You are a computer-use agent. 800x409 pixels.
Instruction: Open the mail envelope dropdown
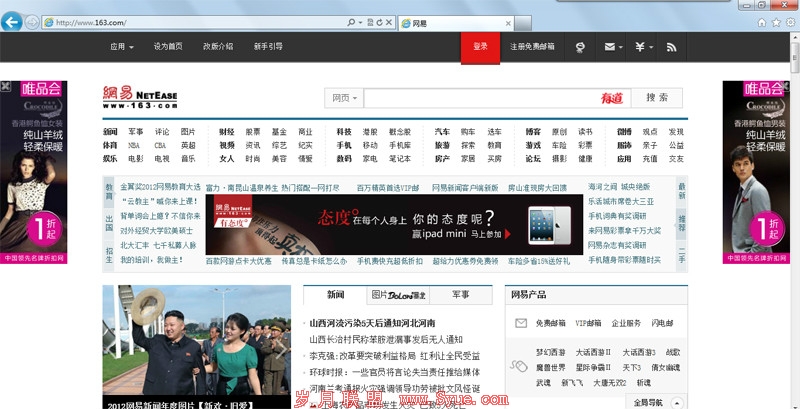613,47
